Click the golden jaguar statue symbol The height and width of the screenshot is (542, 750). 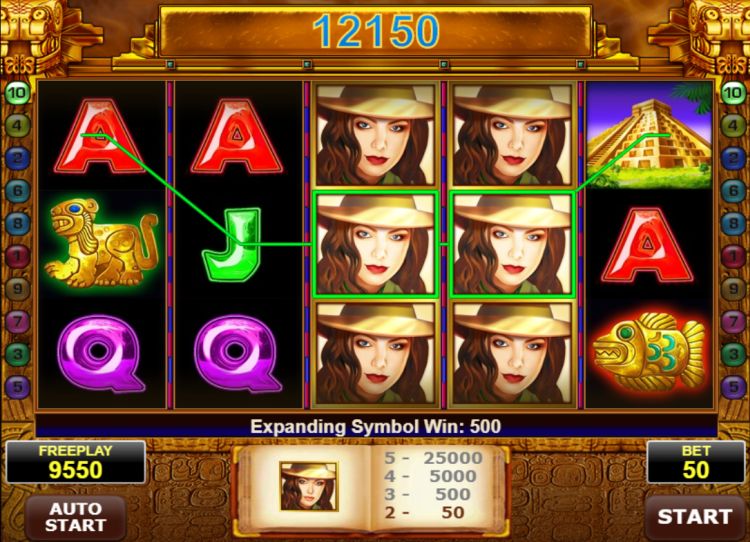click(x=100, y=243)
